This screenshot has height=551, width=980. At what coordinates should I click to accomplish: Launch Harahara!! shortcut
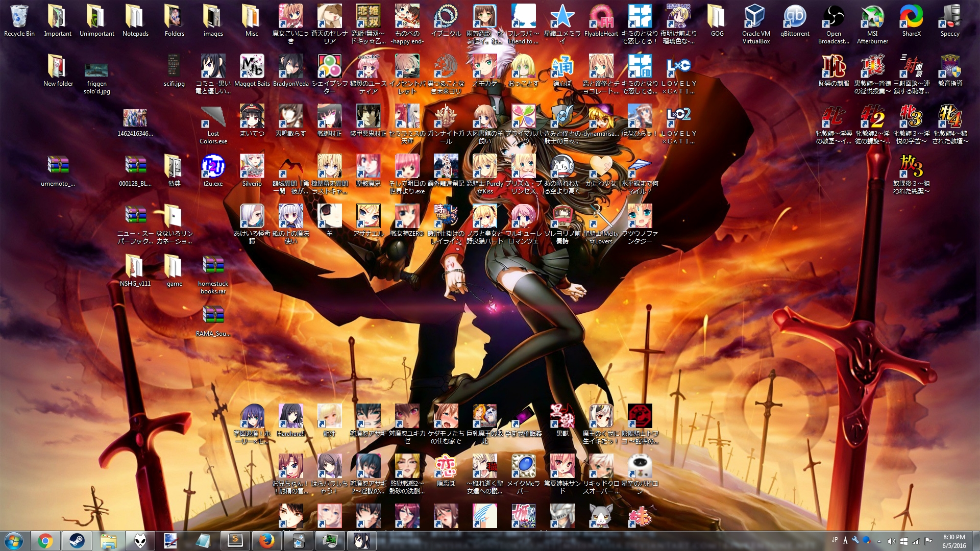coord(291,420)
